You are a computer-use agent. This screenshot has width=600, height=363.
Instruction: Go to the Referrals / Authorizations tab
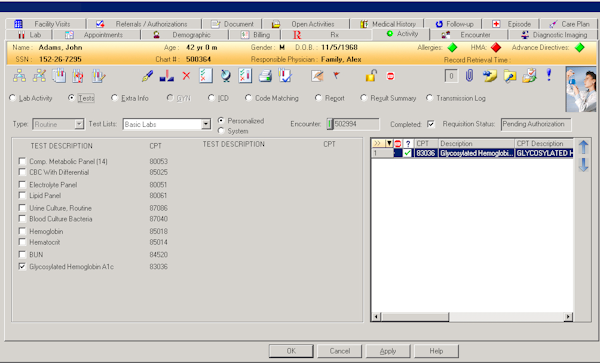tap(144, 24)
